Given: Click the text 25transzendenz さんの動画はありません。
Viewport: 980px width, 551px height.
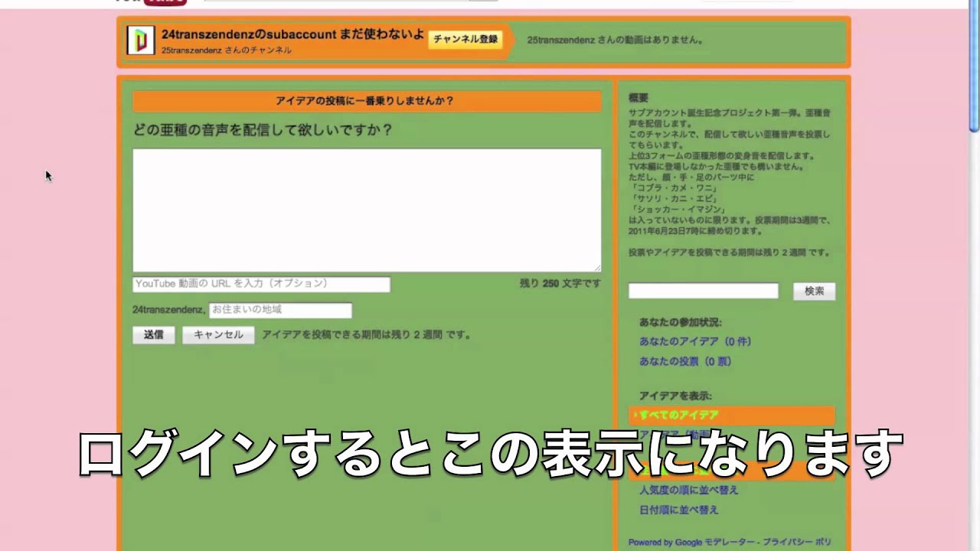Looking at the screenshot, I should [616, 40].
